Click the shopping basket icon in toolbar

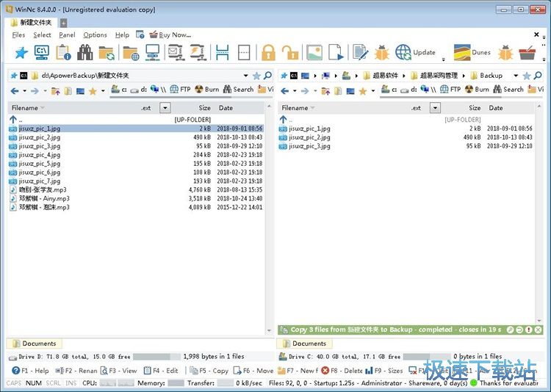click(x=527, y=52)
